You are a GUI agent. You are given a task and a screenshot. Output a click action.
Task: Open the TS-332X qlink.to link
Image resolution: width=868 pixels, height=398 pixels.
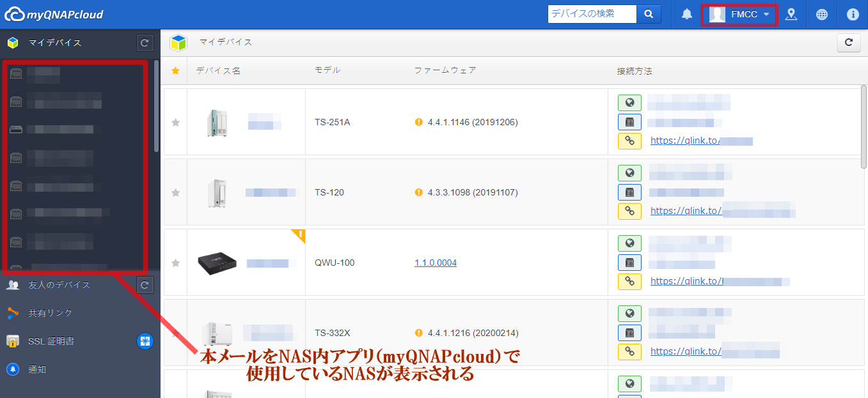point(714,351)
